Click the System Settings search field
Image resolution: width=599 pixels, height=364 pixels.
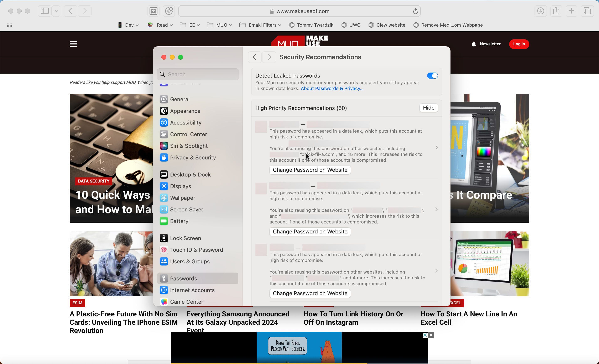197,74
